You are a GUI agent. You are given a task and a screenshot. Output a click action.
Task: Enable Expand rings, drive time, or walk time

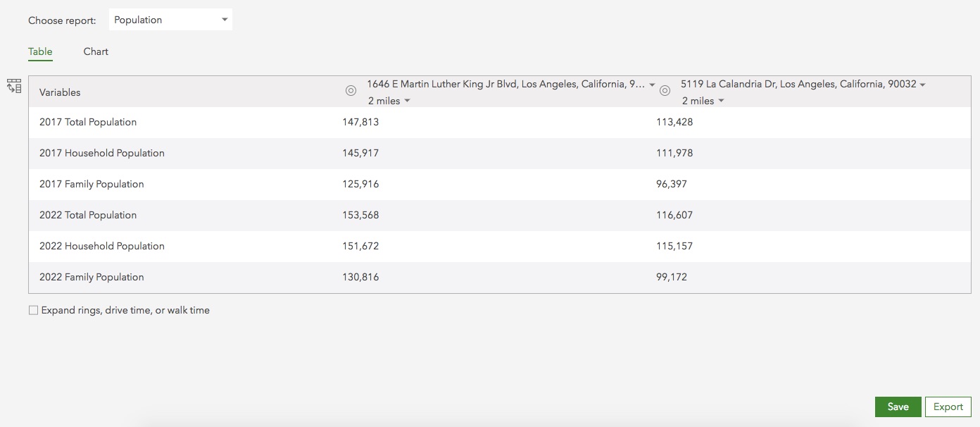coord(33,310)
